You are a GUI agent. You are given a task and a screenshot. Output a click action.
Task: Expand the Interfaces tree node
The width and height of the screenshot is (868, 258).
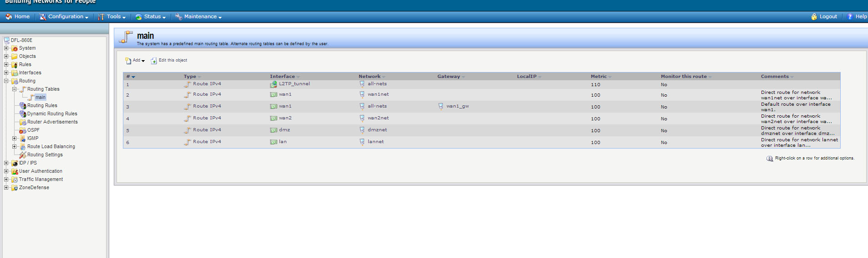[x=6, y=72]
